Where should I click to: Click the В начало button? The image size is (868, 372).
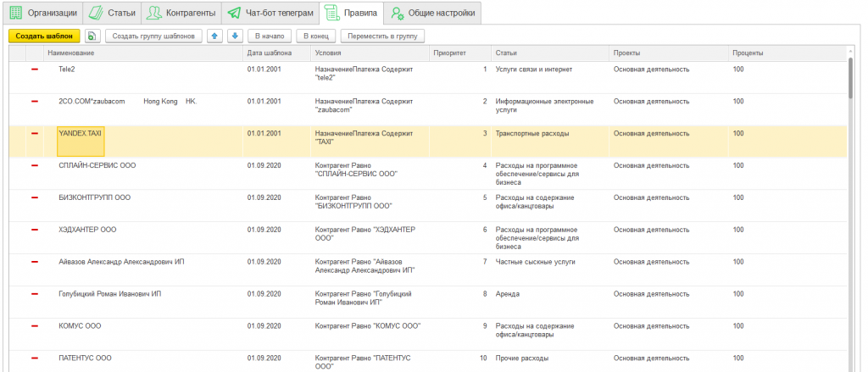pyautogui.click(x=268, y=36)
